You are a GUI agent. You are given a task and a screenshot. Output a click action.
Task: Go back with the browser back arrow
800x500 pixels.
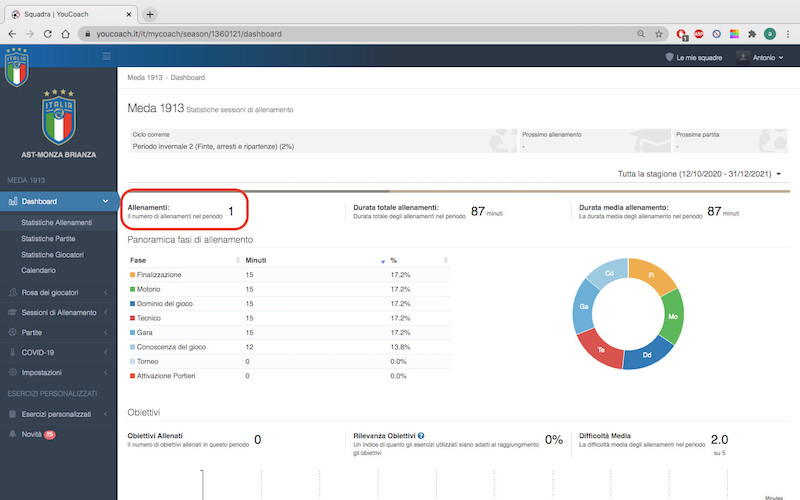tap(12, 34)
